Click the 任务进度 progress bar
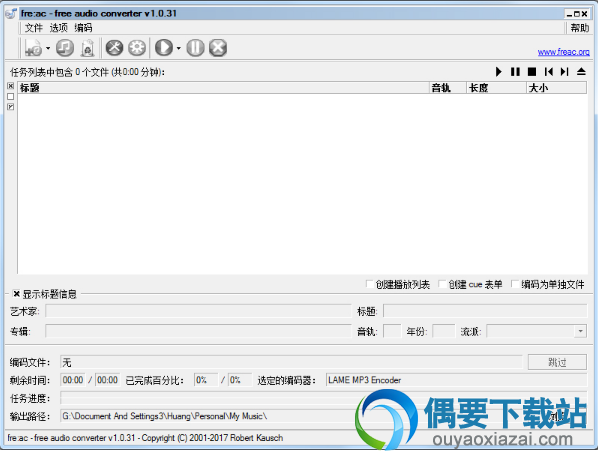 tap(324, 398)
